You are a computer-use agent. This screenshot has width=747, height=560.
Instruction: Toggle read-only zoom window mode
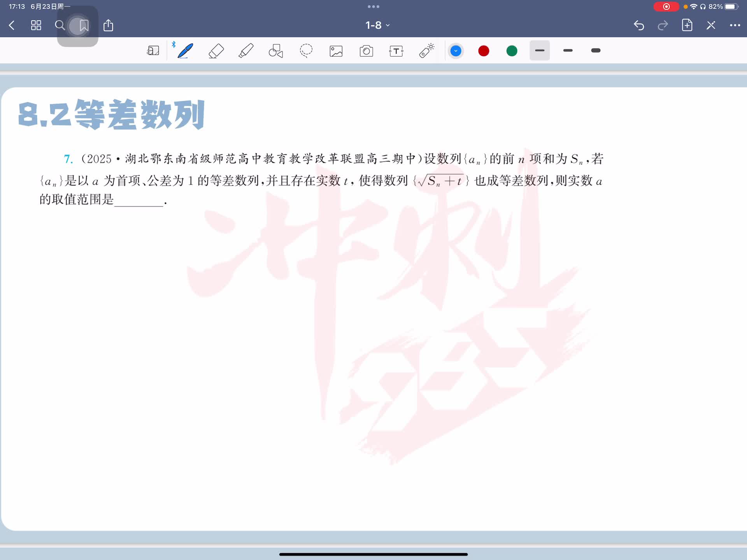click(x=153, y=51)
